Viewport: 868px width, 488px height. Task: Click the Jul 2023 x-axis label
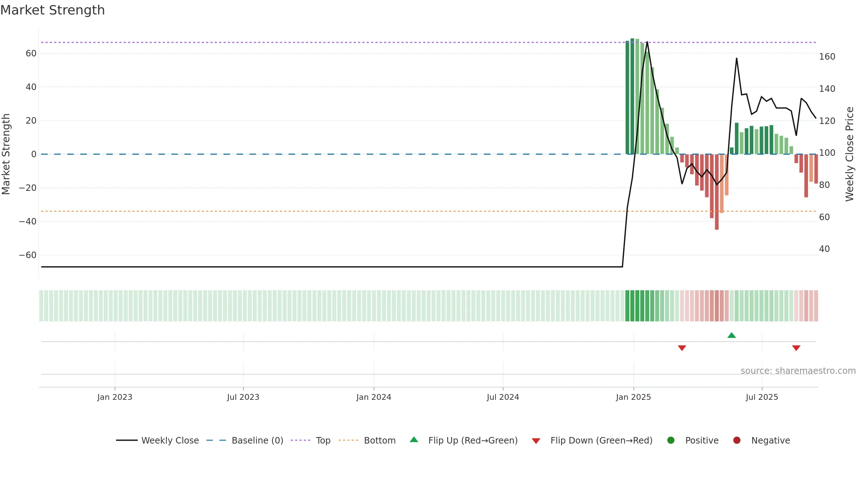(x=243, y=397)
